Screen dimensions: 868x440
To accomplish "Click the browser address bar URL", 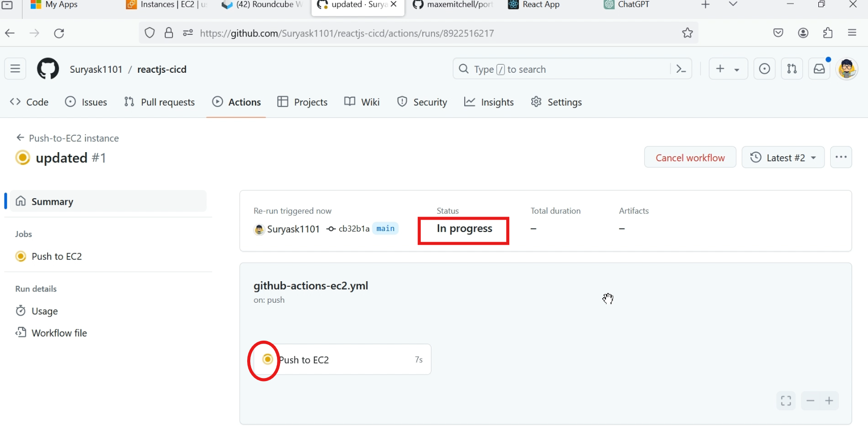I will click(347, 33).
